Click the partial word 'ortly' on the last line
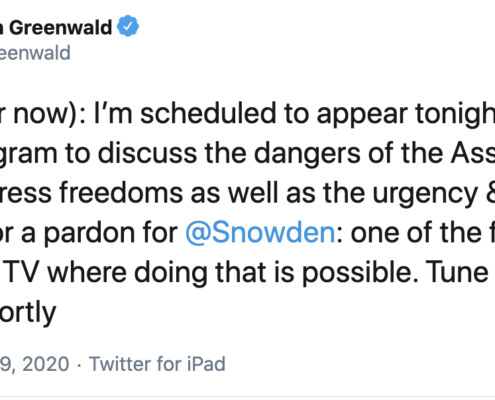This screenshot has height=400, width=495. 28,314
